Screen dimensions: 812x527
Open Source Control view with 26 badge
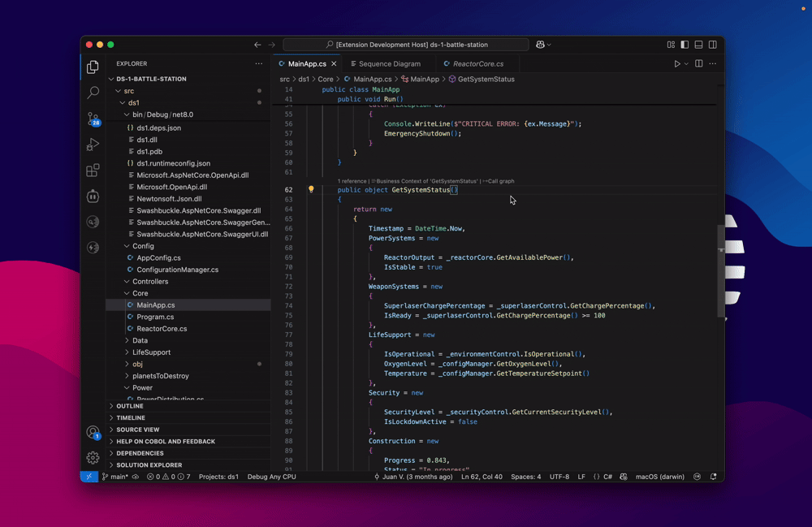pyautogui.click(x=93, y=119)
